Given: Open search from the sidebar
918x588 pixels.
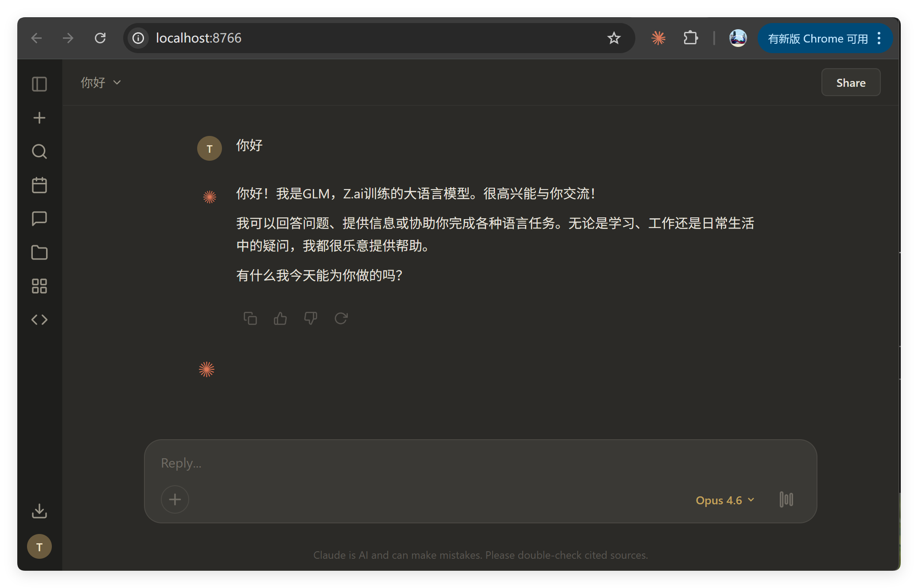Looking at the screenshot, I should (x=39, y=151).
